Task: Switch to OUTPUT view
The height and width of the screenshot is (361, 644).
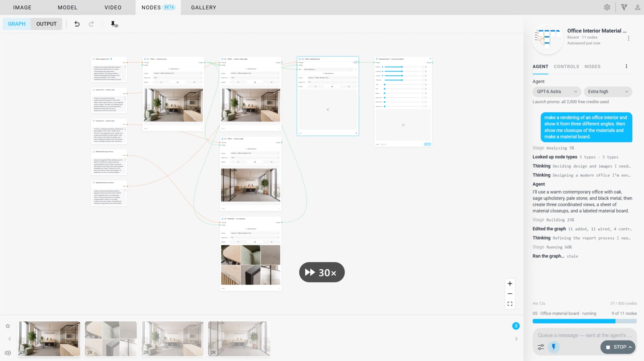Action: point(46,24)
